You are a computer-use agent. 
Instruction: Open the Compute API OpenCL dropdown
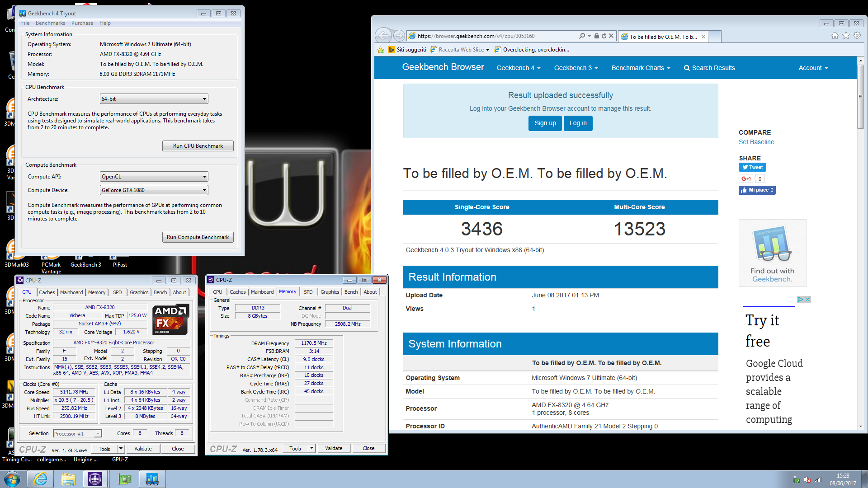pos(154,177)
